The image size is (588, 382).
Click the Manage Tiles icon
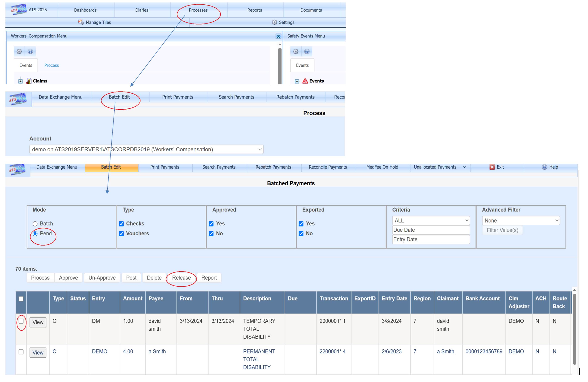coord(81,22)
